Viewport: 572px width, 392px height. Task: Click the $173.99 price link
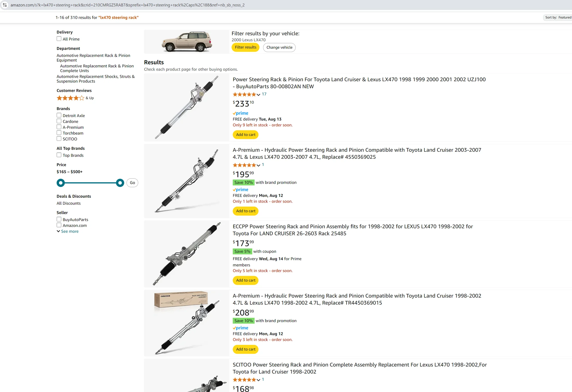click(243, 243)
